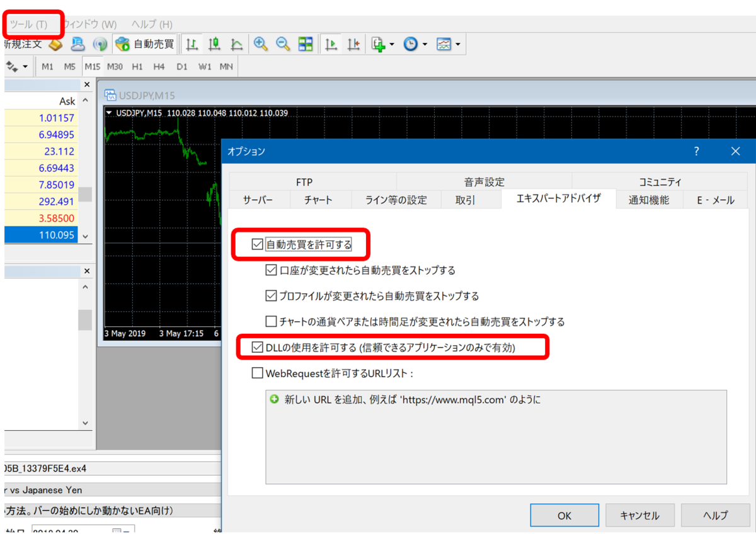Click the question mark help icon in オプション
Image resolution: width=756 pixels, height=534 pixels.
pyautogui.click(x=696, y=151)
